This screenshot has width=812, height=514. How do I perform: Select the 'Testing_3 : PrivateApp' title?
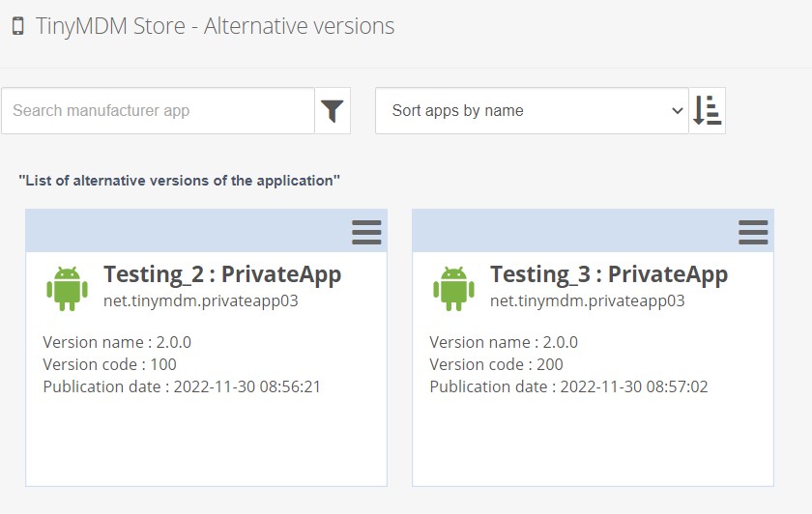click(x=609, y=274)
